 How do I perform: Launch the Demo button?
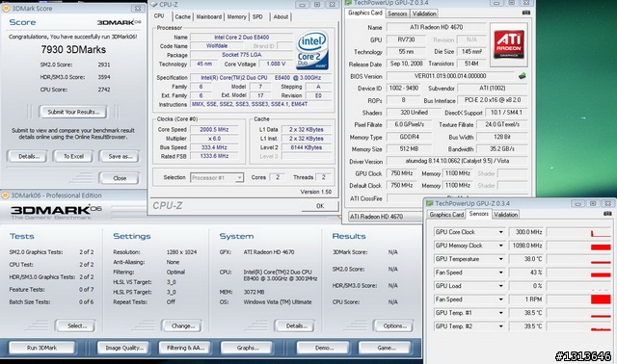click(324, 348)
